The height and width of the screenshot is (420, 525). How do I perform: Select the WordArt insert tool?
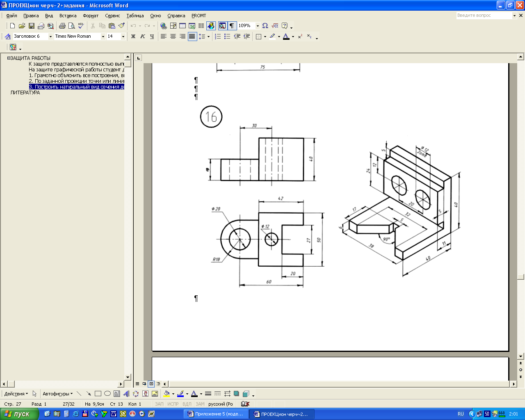(126, 394)
